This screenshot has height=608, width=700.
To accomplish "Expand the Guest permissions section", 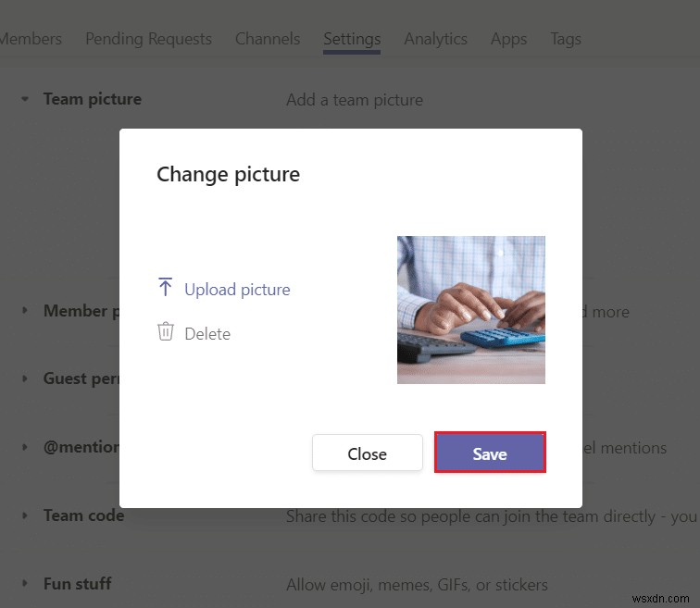I will [25, 378].
